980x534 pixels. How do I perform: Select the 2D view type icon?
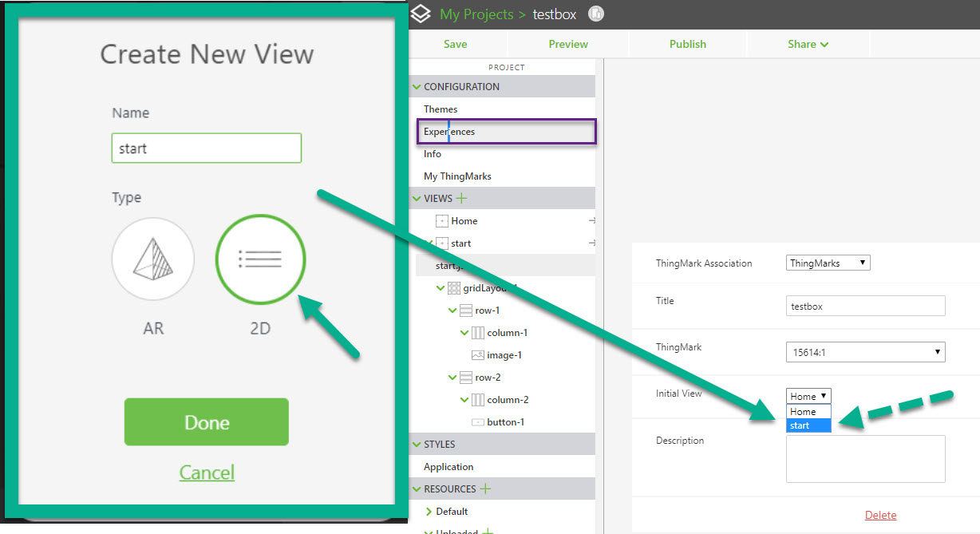click(x=260, y=259)
